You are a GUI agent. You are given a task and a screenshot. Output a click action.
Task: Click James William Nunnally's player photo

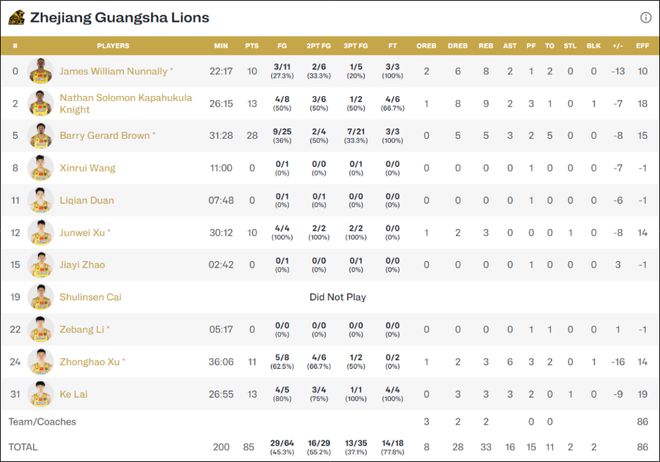[x=41, y=71]
